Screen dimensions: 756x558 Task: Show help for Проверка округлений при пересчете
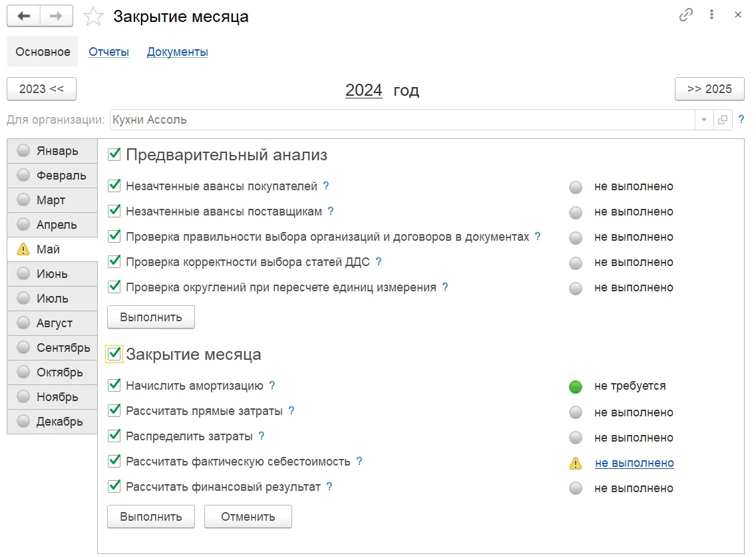445,287
